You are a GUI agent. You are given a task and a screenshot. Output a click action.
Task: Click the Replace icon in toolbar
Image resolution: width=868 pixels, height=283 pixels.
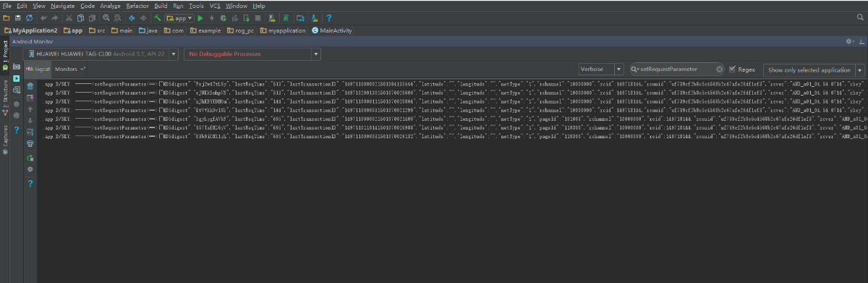(116, 18)
